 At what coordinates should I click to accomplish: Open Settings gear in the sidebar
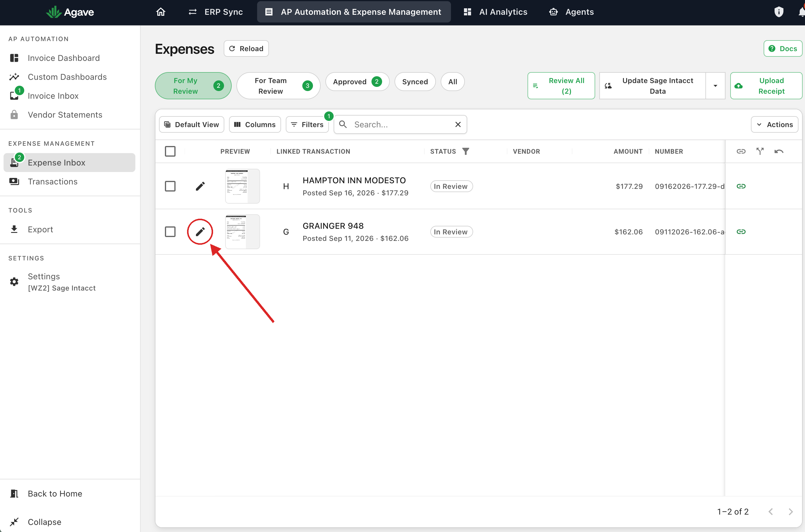pyautogui.click(x=14, y=282)
